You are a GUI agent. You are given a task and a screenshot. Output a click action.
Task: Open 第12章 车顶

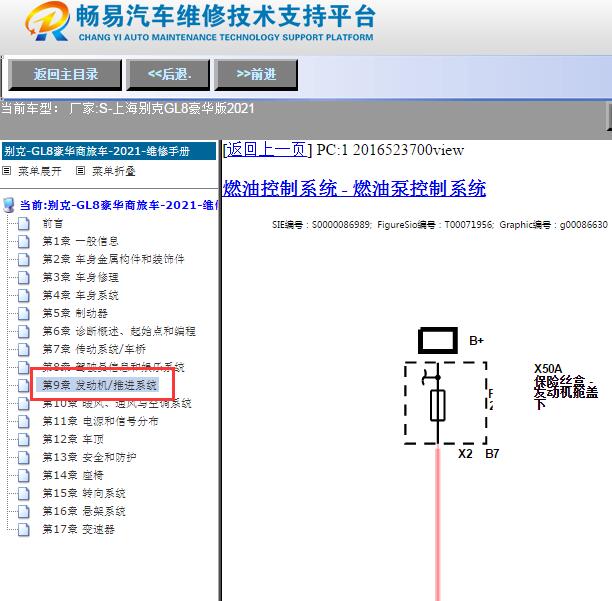tap(73, 439)
